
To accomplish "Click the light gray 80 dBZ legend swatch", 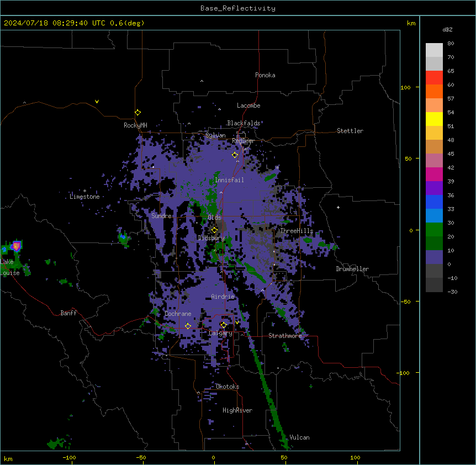I will [x=434, y=50].
